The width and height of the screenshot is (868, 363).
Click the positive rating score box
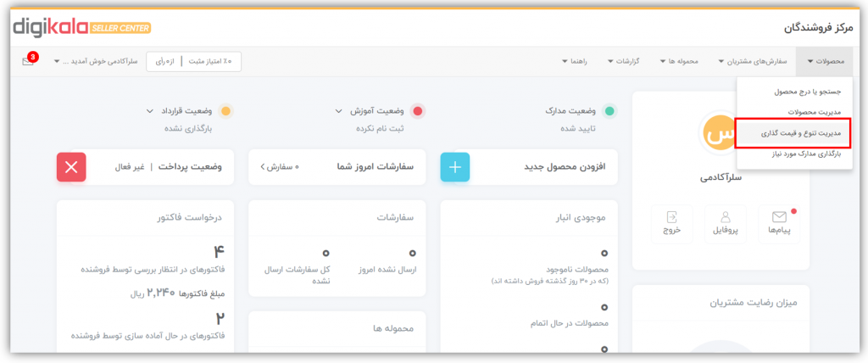pos(194,61)
